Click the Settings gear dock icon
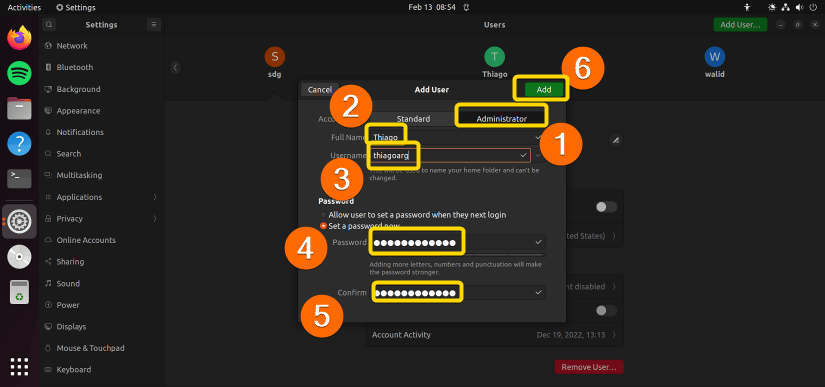The width and height of the screenshot is (825, 387). coord(19,221)
